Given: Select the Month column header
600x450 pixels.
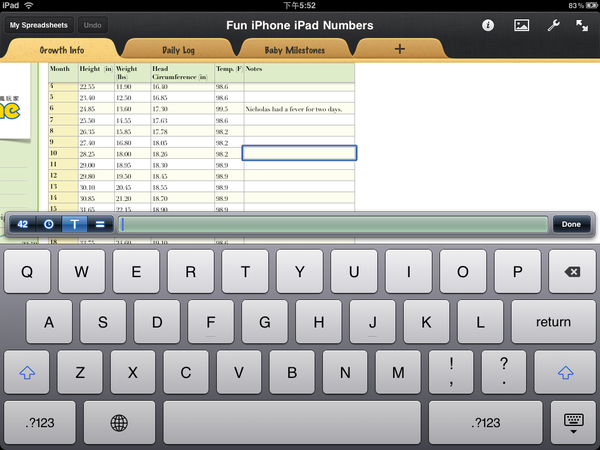Looking at the screenshot, I should click(x=63, y=73).
